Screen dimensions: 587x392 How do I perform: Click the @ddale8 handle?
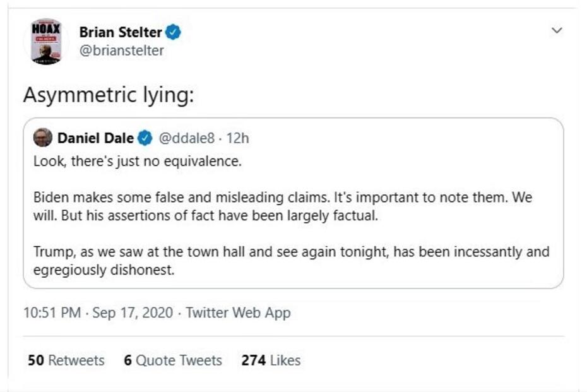click(x=187, y=138)
